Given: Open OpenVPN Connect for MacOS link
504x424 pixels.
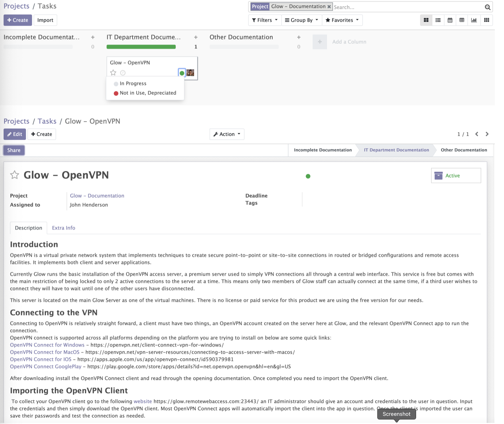Looking at the screenshot, I should (x=45, y=352).
